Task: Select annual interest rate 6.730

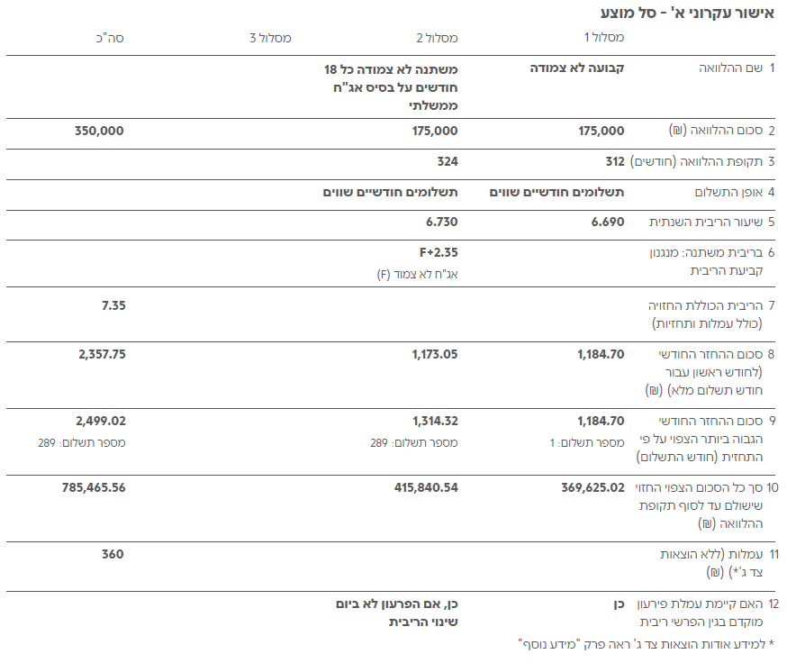Action: [442, 222]
